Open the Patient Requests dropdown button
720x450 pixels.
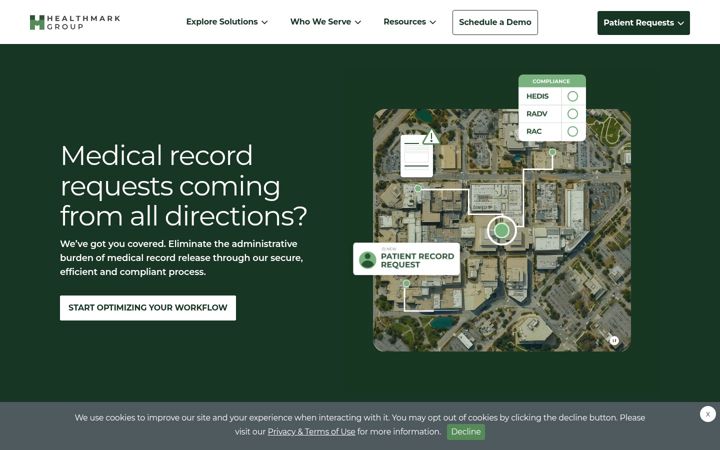pos(643,23)
